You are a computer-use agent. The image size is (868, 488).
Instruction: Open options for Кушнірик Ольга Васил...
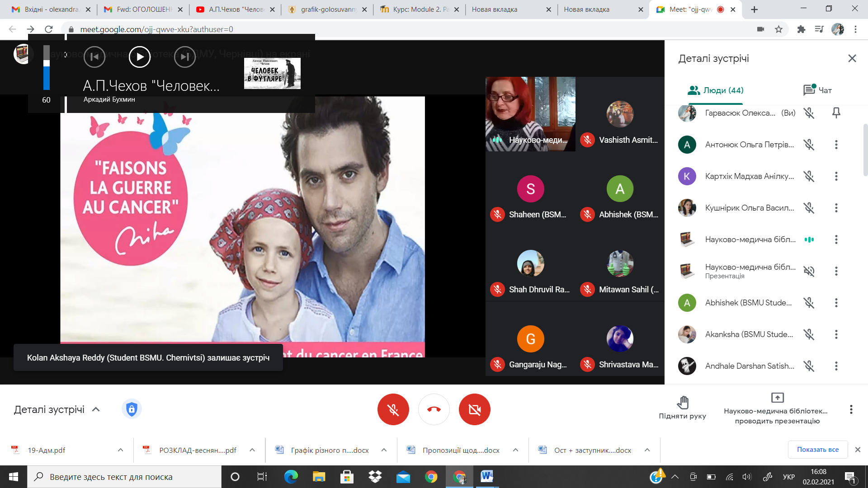point(836,208)
